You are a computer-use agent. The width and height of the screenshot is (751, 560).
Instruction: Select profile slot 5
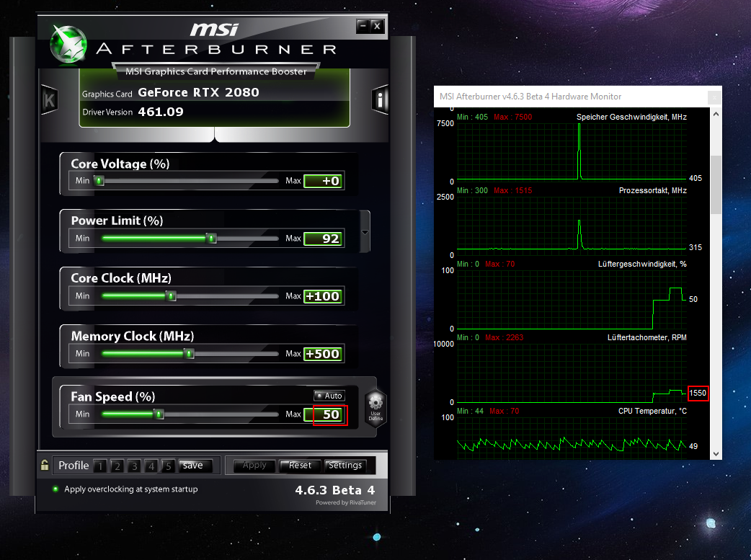(168, 466)
